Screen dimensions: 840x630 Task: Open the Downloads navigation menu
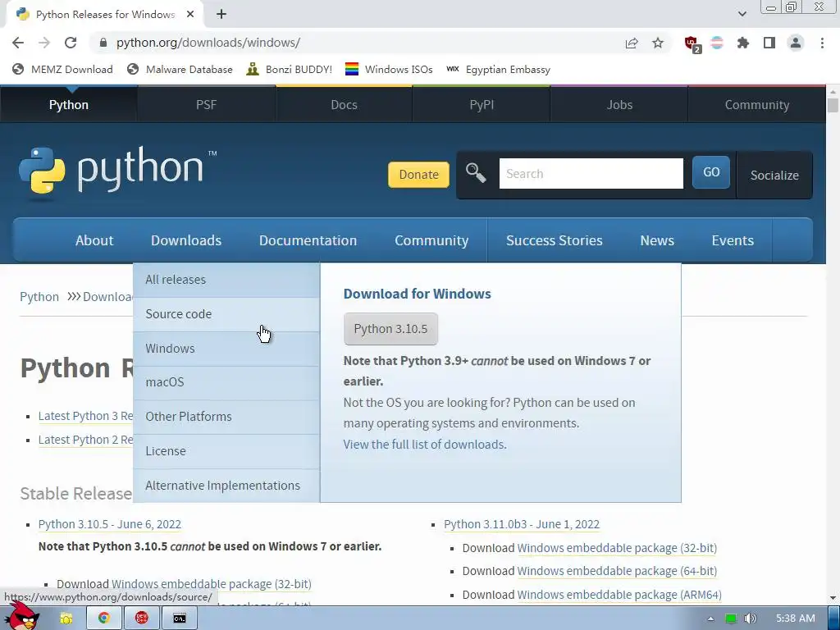click(186, 240)
